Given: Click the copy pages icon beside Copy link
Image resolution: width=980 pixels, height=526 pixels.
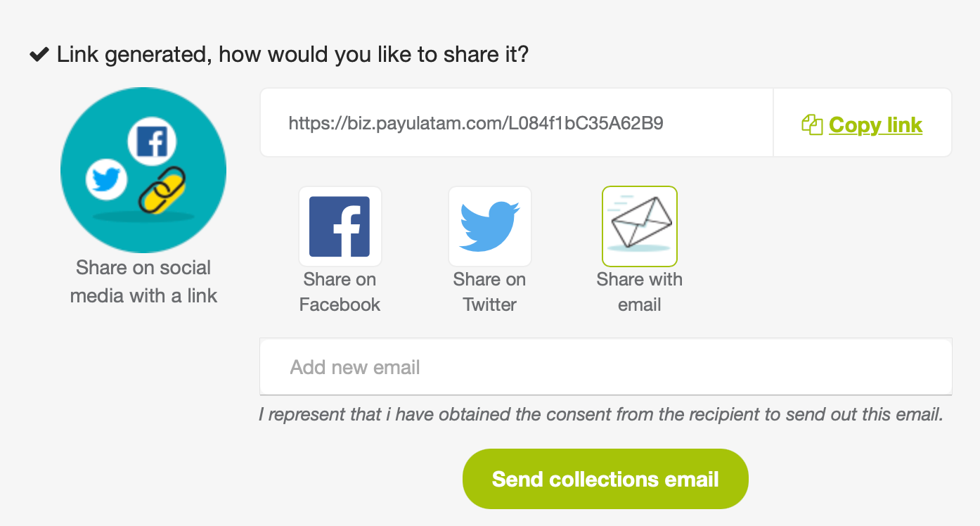Looking at the screenshot, I should [812, 125].
